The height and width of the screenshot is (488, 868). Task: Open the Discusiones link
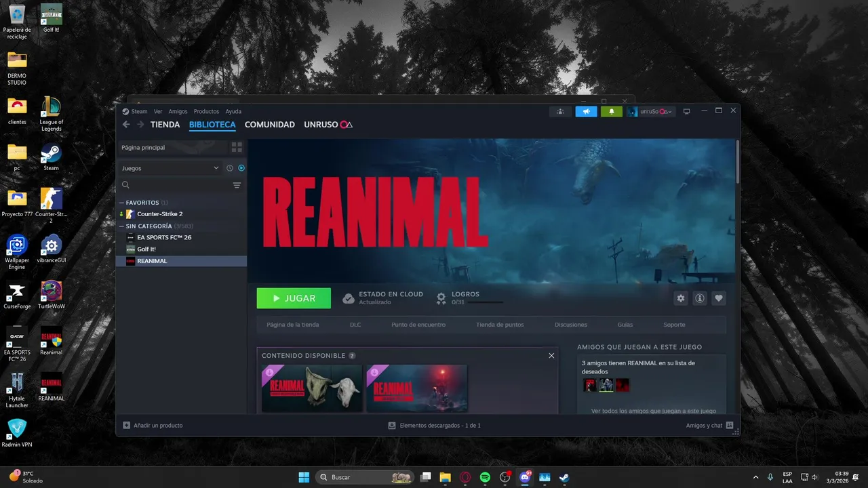(x=571, y=325)
